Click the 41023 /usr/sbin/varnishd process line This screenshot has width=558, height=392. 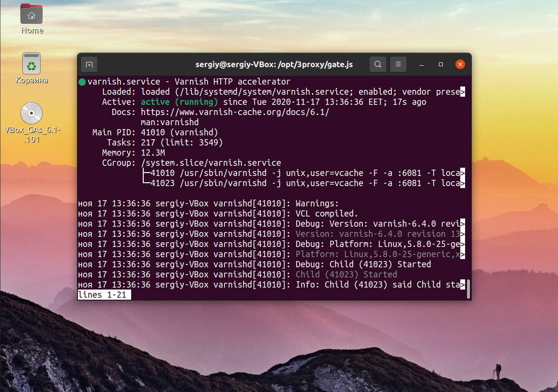coord(303,183)
